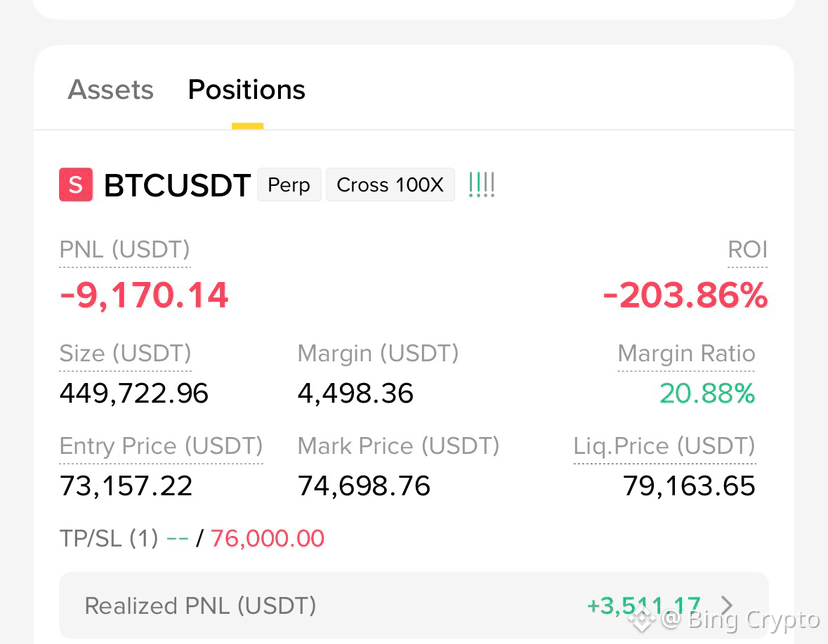Screen dimensions: 828x644
Task: Tap the green ADL indicator bars
Action: pyautogui.click(x=482, y=185)
